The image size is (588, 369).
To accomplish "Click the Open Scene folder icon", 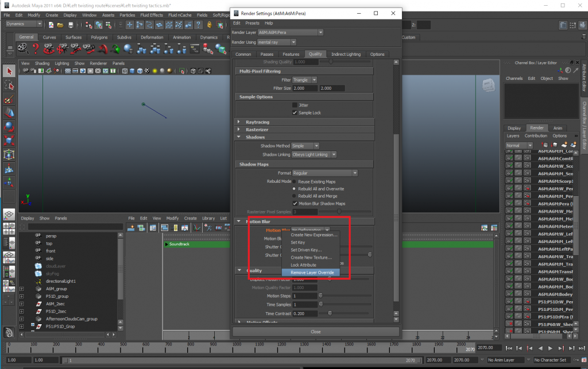I will (x=60, y=25).
